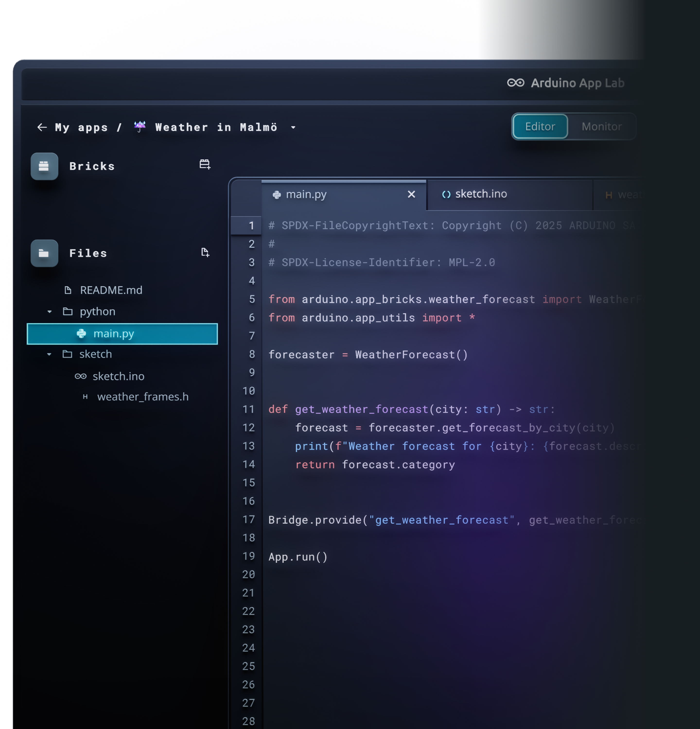Collapse the sketch folder
This screenshot has width=700, height=729.
pyautogui.click(x=50, y=354)
